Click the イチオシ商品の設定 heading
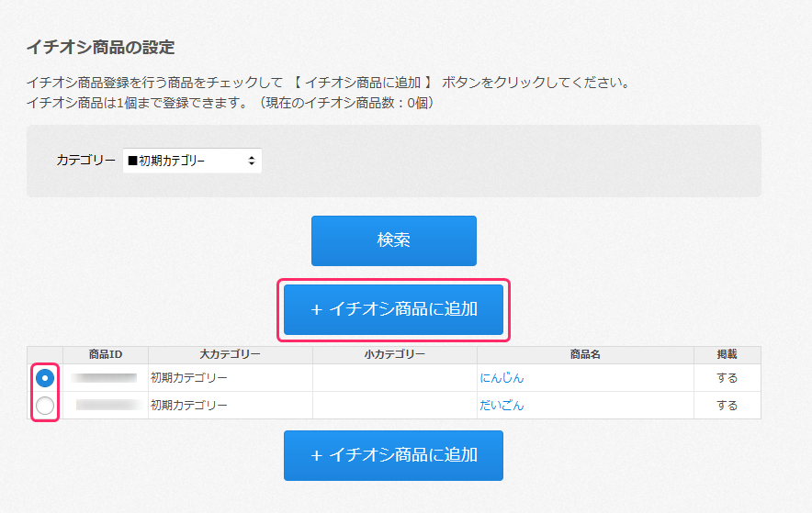Image resolution: width=812 pixels, height=513 pixels. click(100, 47)
